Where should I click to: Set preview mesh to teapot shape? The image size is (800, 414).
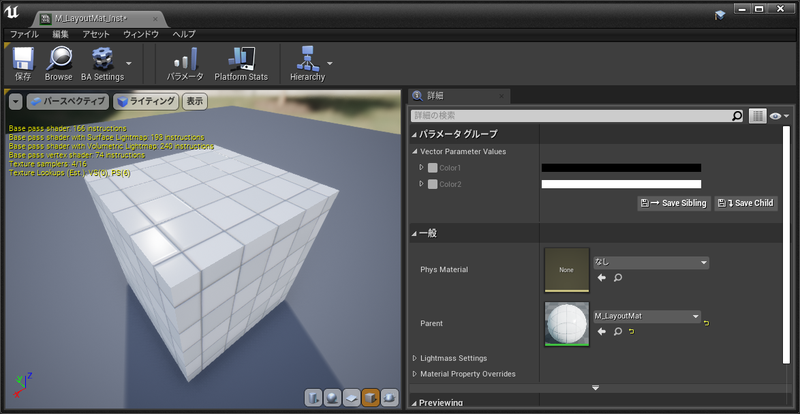click(x=390, y=397)
